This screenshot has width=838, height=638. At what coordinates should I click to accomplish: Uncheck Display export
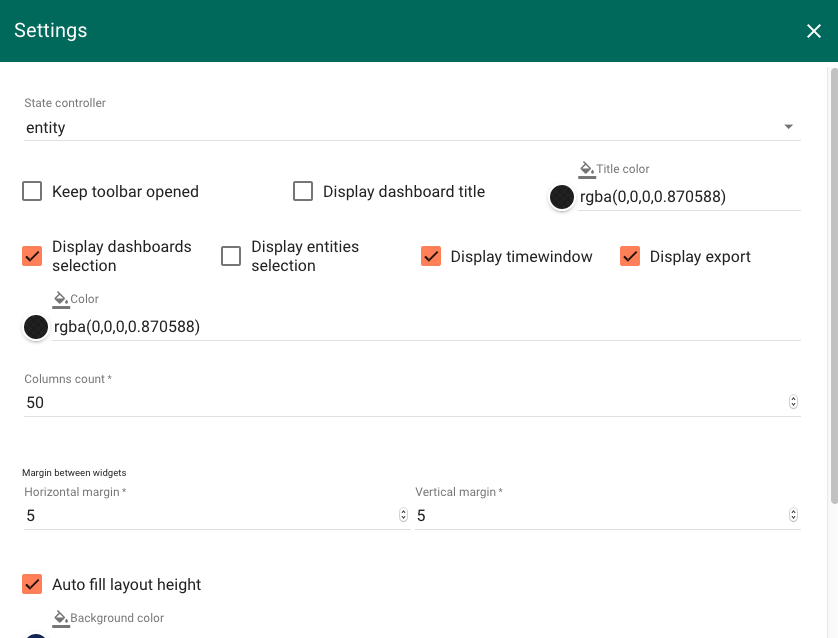pyautogui.click(x=630, y=256)
